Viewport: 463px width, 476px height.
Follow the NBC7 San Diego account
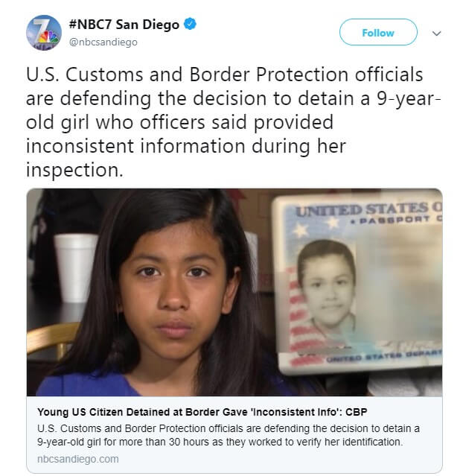pyautogui.click(x=378, y=32)
